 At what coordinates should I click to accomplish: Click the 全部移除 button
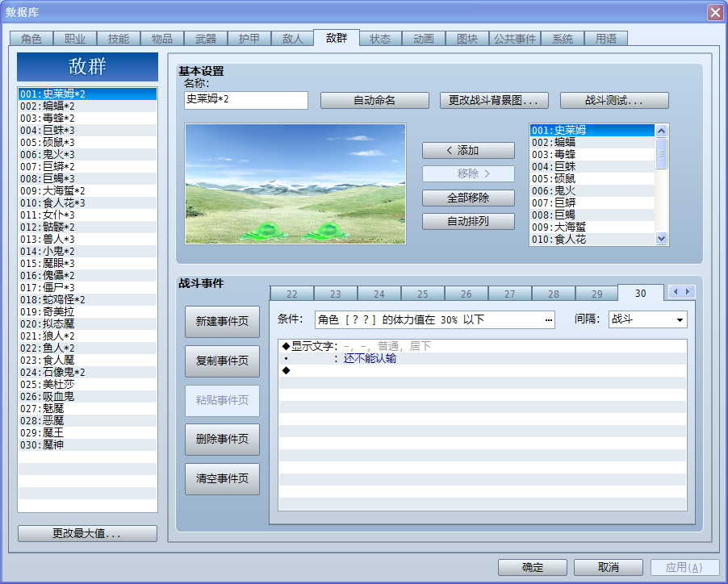click(468, 198)
